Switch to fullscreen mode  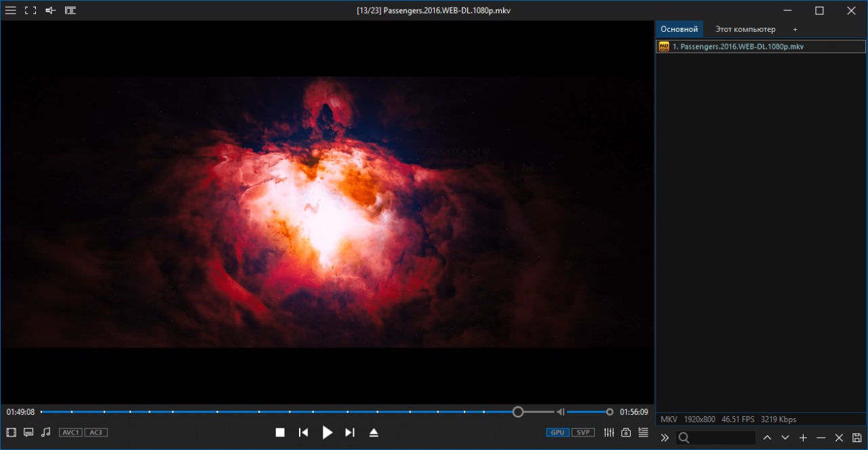click(31, 10)
